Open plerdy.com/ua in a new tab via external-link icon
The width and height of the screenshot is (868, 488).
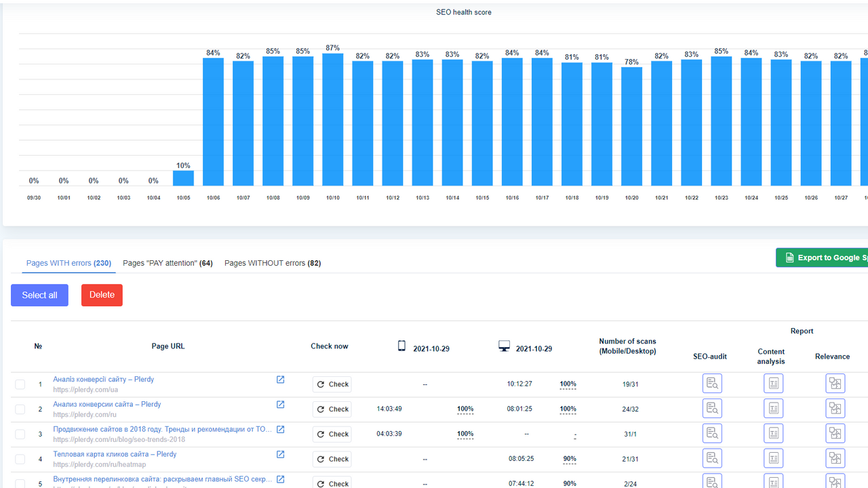pos(280,380)
